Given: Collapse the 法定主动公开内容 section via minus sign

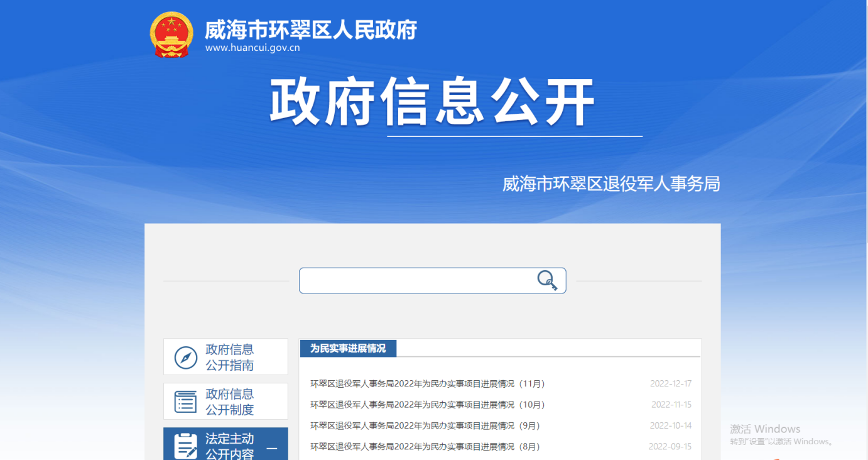Looking at the screenshot, I should 272,448.
